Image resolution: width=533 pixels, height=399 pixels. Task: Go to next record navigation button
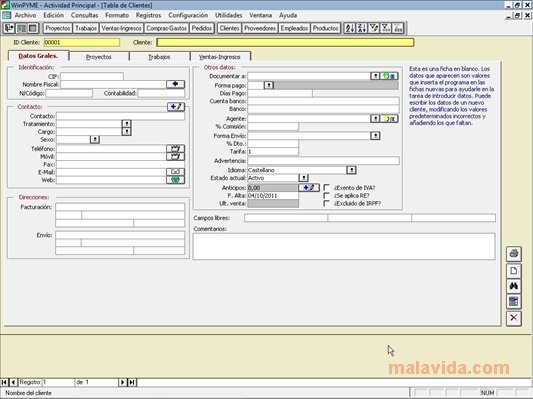pos(122,382)
